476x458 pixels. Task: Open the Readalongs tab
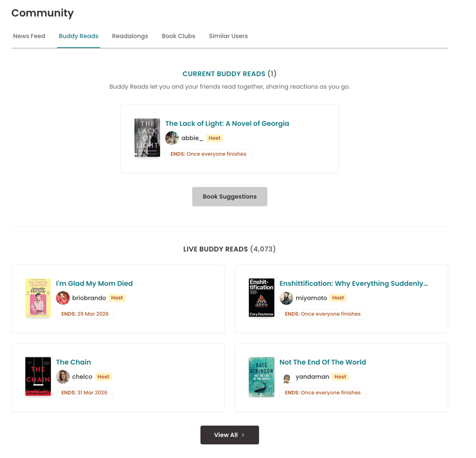click(x=130, y=36)
